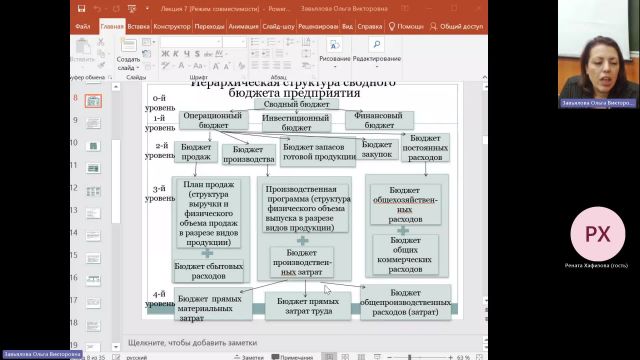Toggle center text alignment

(x=266, y=66)
